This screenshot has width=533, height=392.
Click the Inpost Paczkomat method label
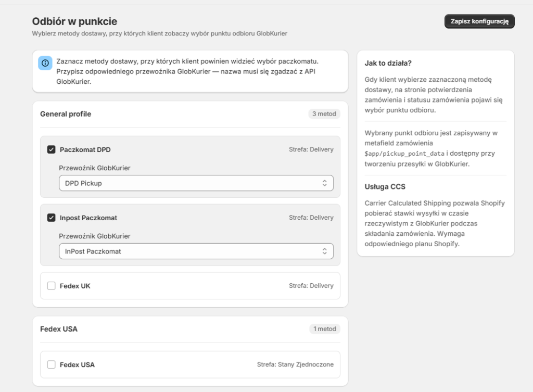88,218
